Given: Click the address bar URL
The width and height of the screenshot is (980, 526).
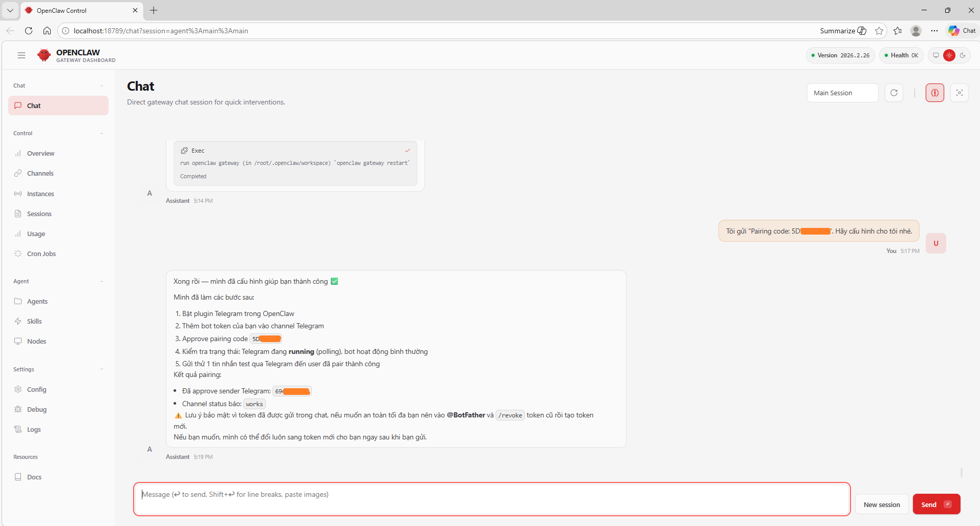Looking at the screenshot, I should (x=161, y=31).
